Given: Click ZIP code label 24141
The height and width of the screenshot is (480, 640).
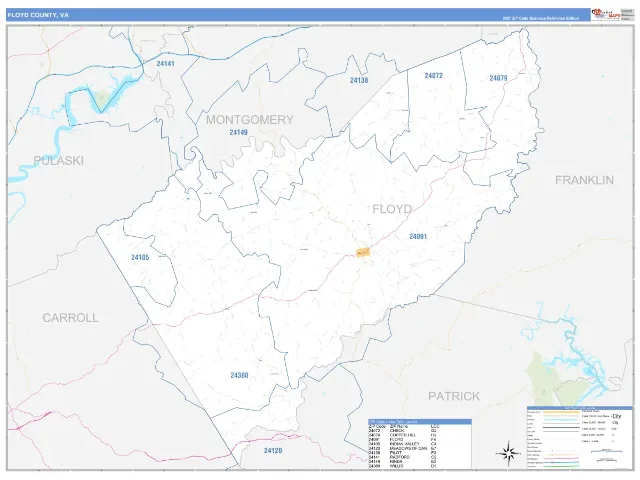Looking at the screenshot, I should [x=165, y=64].
